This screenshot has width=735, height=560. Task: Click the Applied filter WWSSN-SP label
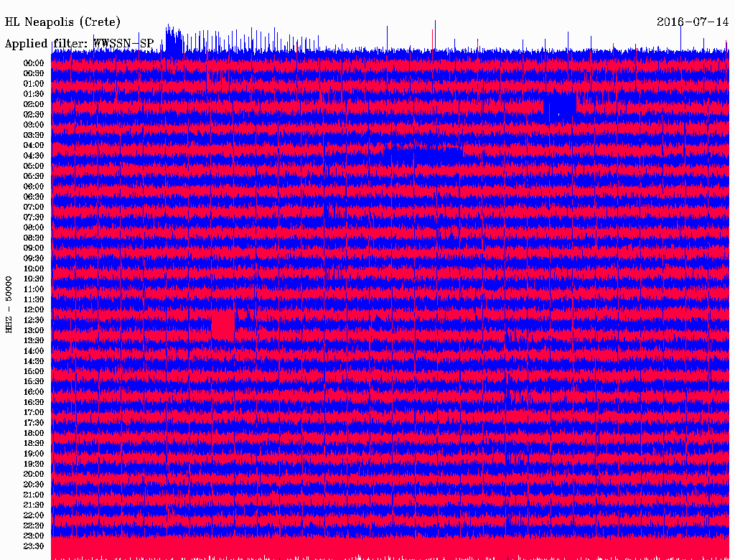click(x=79, y=44)
